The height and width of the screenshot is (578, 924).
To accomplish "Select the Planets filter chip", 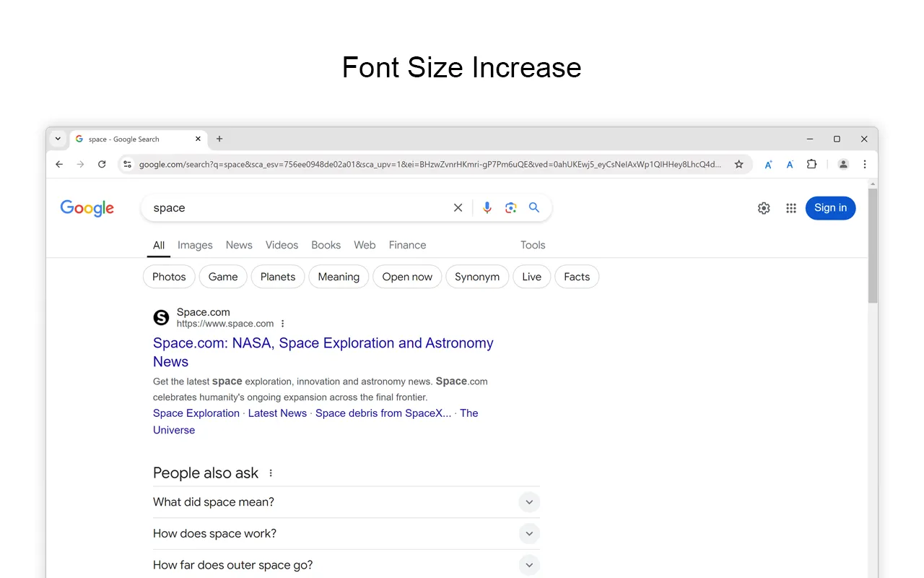I will (277, 277).
